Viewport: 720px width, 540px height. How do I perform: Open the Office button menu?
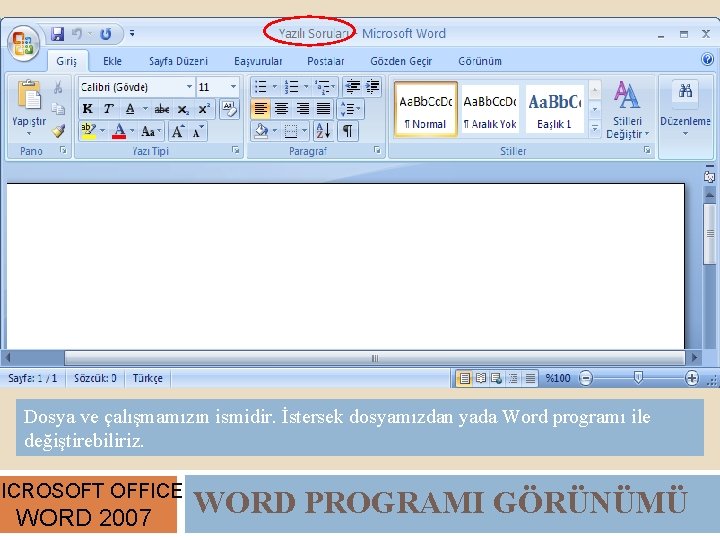coord(22,43)
